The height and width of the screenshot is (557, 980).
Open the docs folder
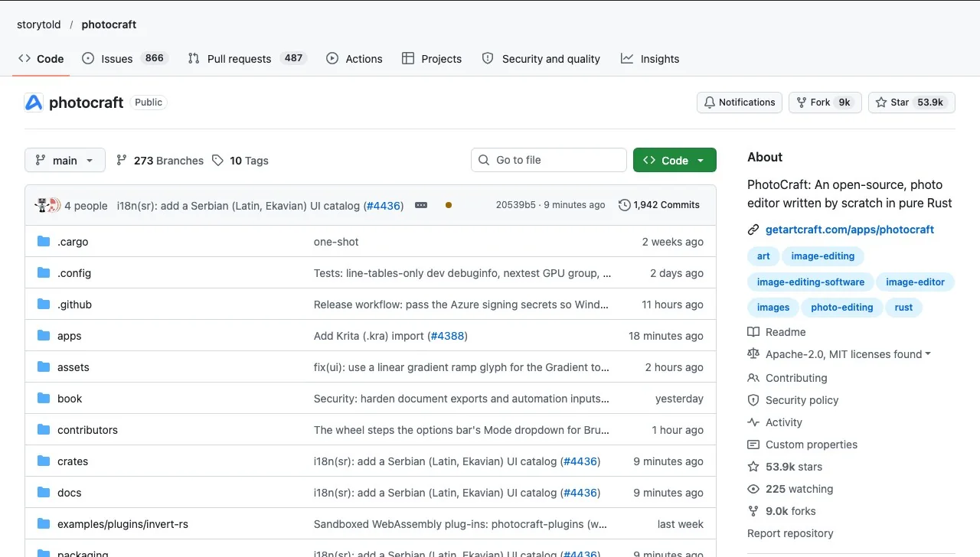click(x=69, y=493)
